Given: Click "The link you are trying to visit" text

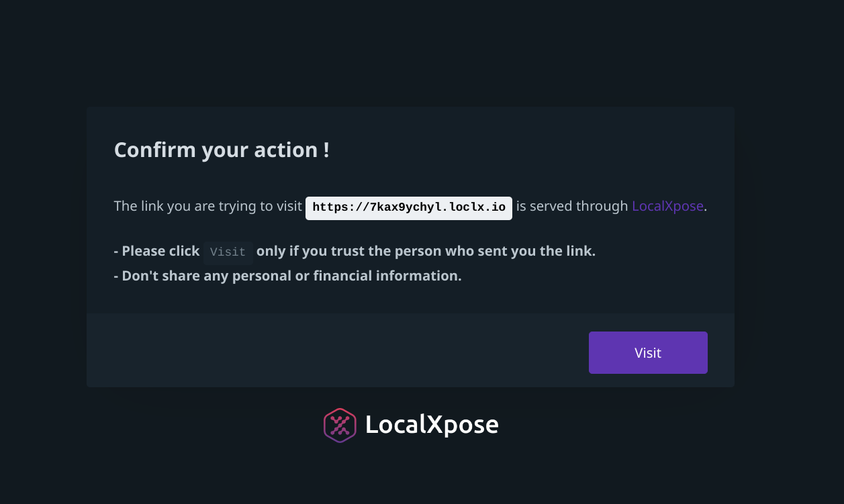Looking at the screenshot, I should [x=208, y=206].
